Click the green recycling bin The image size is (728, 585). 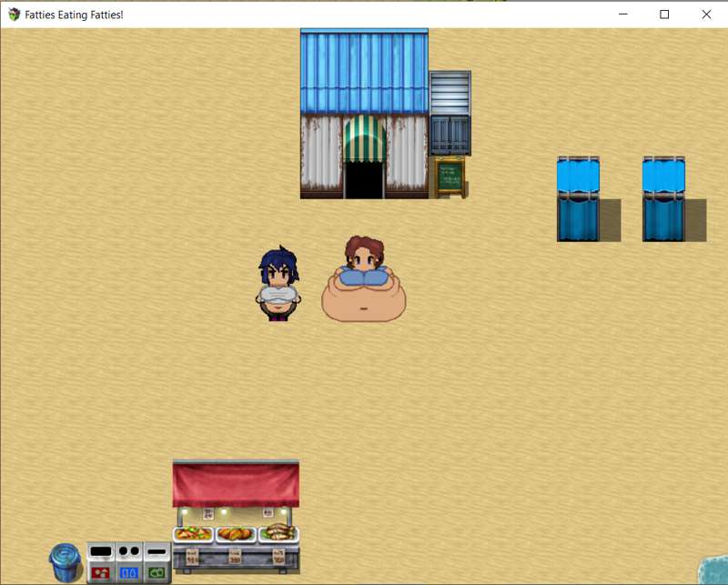(x=157, y=563)
